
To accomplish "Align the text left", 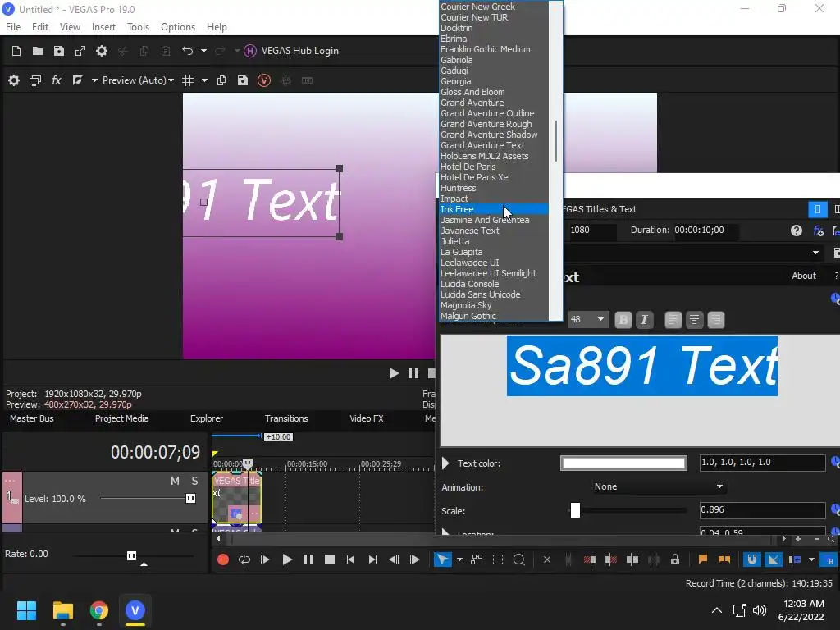I will 673,320.
